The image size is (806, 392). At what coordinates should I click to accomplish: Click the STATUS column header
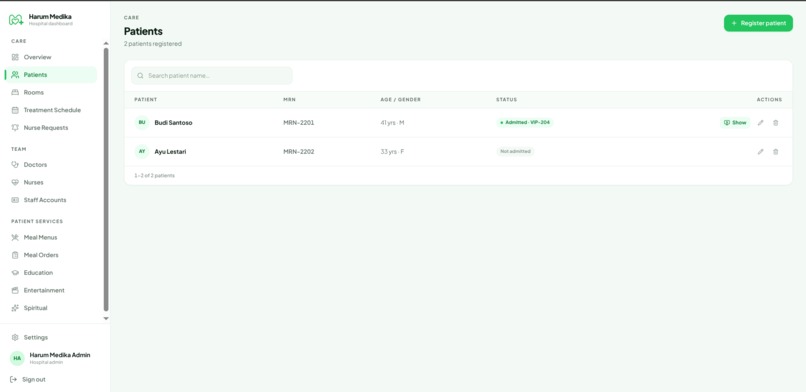(x=506, y=100)
